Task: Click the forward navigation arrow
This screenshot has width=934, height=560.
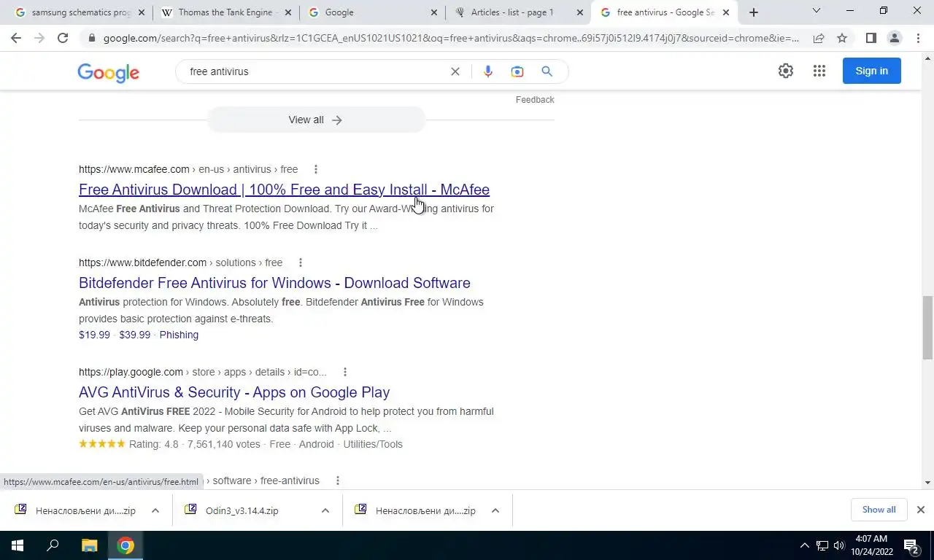Action: point(39,38)
